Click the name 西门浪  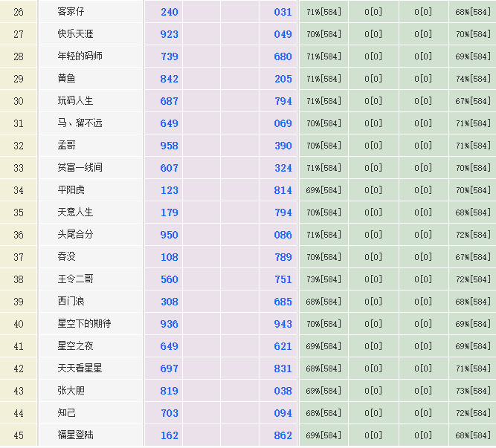[71, 302]
